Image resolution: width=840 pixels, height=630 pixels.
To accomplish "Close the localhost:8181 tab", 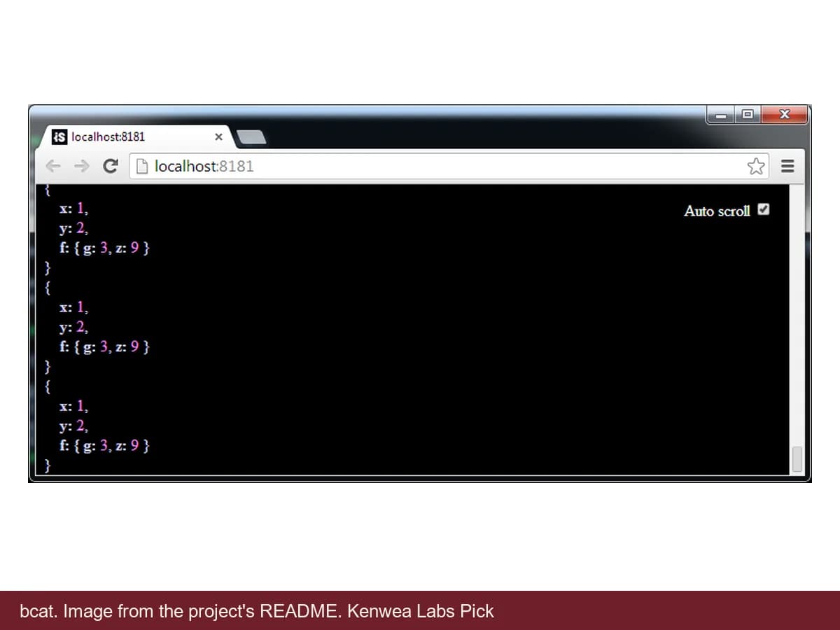I will pyautogui.click(x=218, y=136).
